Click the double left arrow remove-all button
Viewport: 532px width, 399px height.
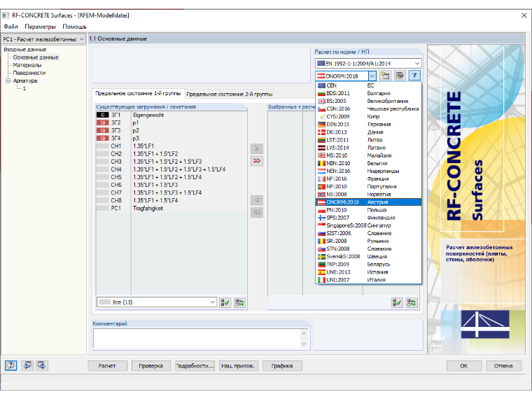tap(257, 212)
